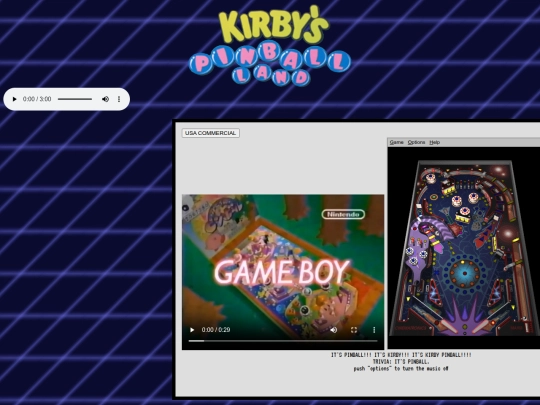The height and width of the screenshot is (405, 540).
Task: Click the video time display 0:00 / 0:29
Action: coord(216,330)
